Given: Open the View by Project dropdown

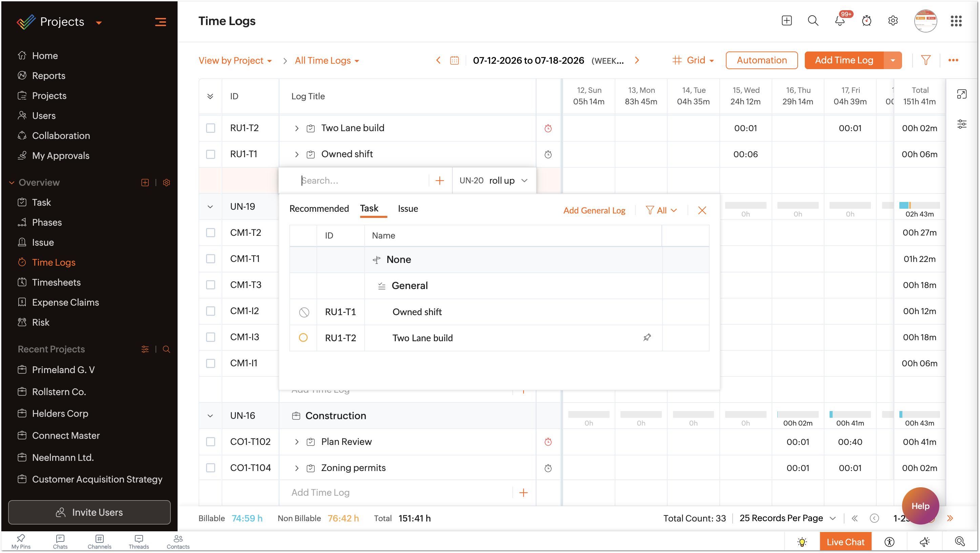Looking at the screenshot, I should 235,60.
